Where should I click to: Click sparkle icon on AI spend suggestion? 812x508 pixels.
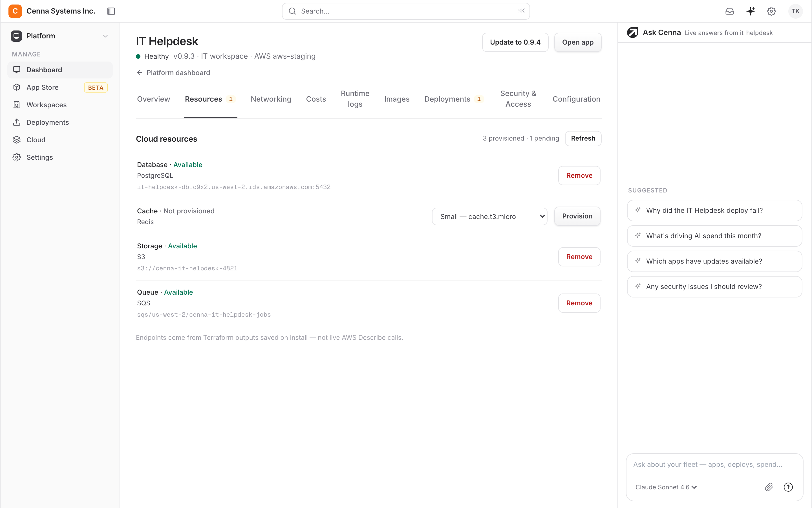pyautogui.click(x=638, y=236)
